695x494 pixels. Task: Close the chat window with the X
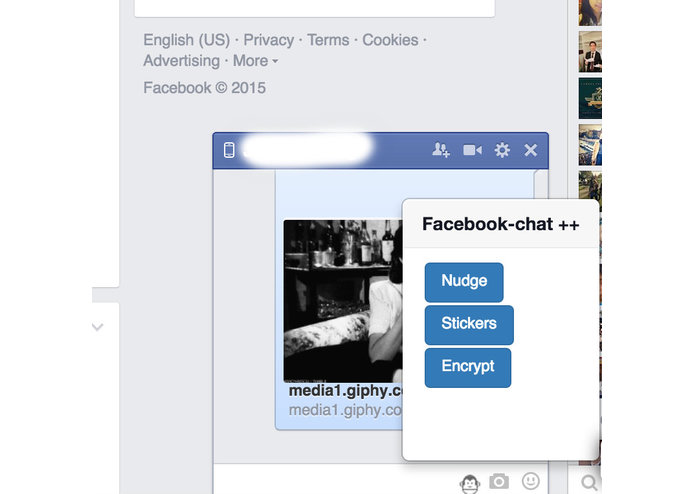tap(531, 150)
